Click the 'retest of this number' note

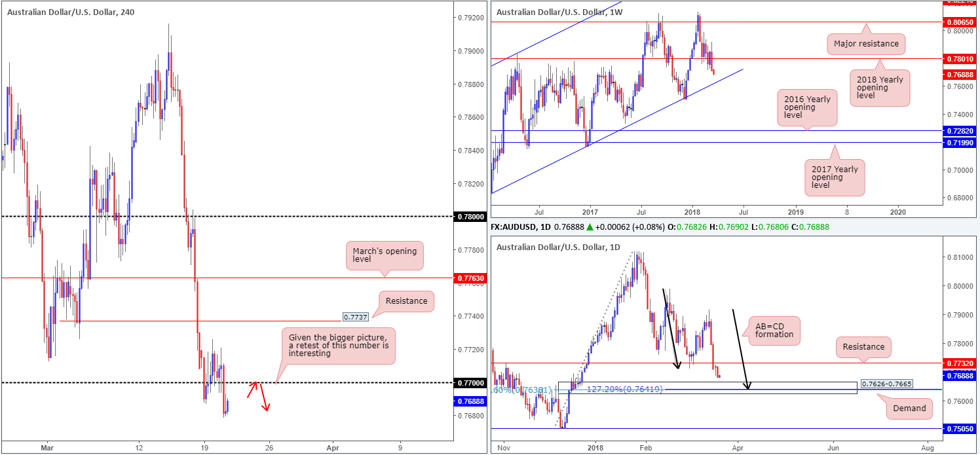pyautogui.click(x=339, y=345)
